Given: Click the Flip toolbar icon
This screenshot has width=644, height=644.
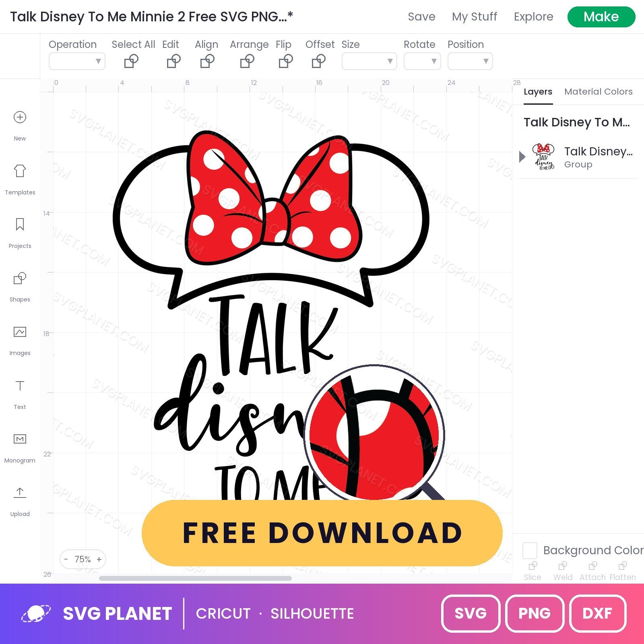Looking at the screenshot, I should [286, 61].
